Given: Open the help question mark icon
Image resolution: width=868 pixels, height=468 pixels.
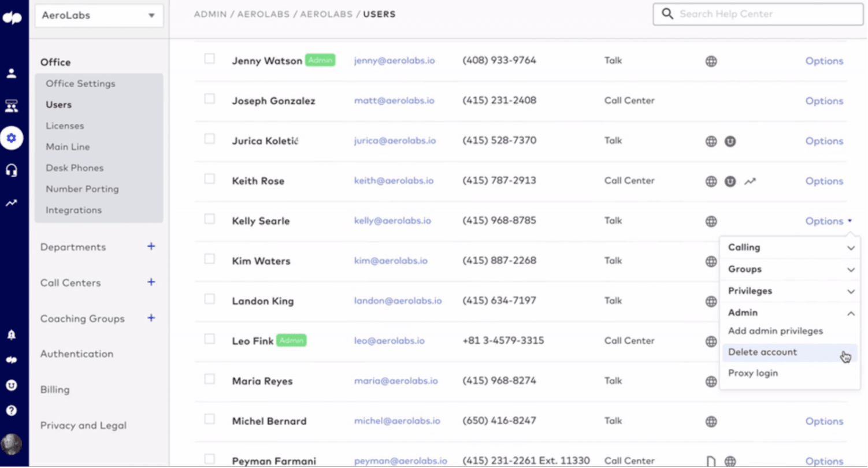Looking at the screenshot, I should (11, 411).
